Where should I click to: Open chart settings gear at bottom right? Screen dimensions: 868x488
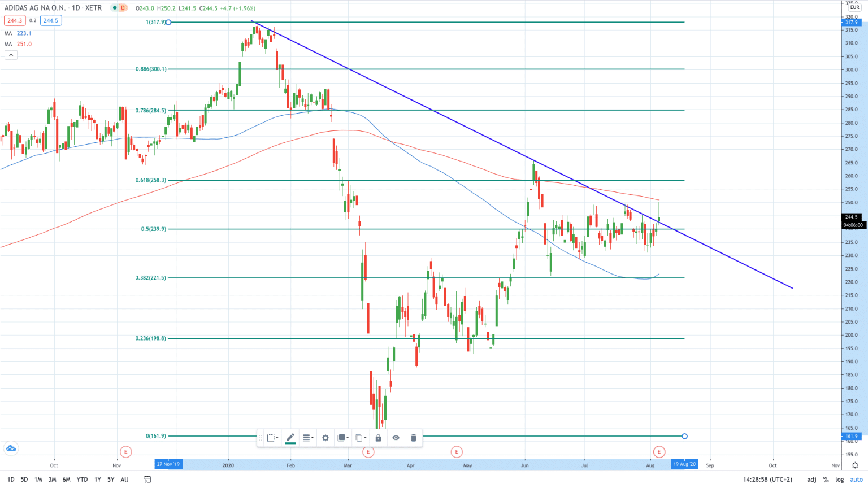(855, 465)
